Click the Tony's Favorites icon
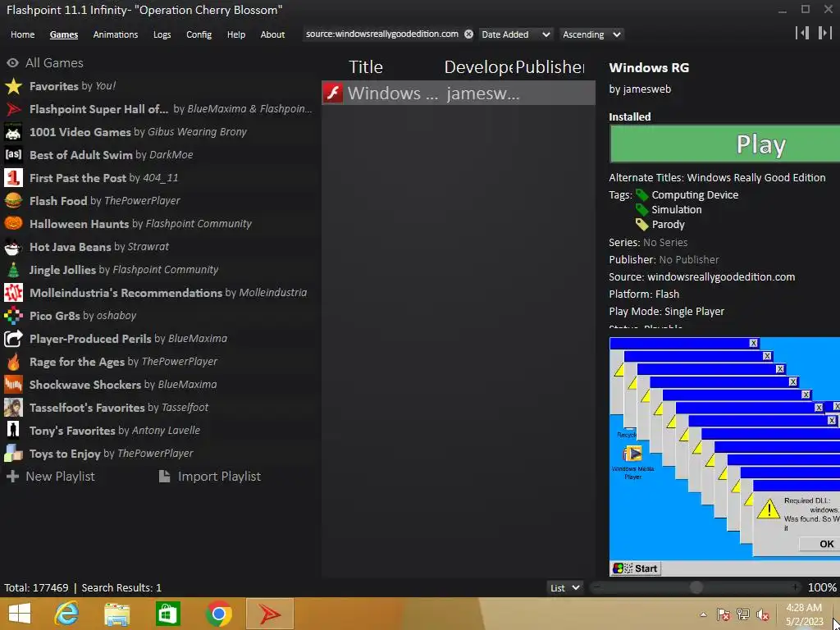Screen dimensions: 840x630 pyautogui.click(x=13, y=431)
